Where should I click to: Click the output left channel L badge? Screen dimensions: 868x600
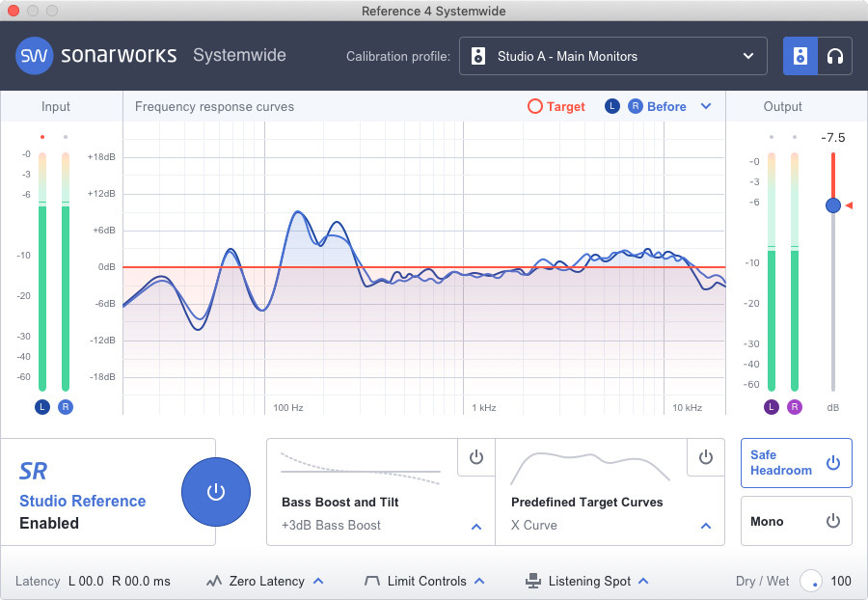(x=772, y=407)
